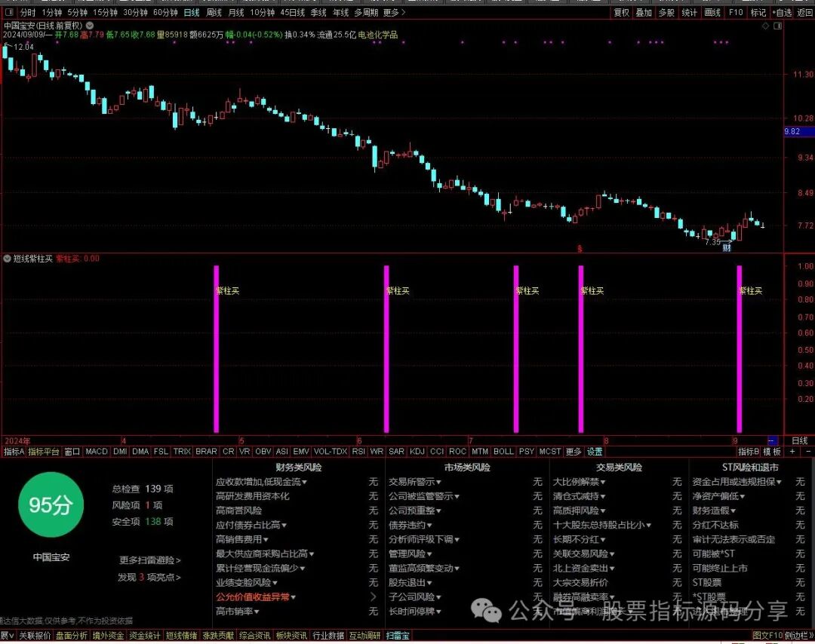Screen dimensions: 815x644
Task: Apply the BOLL indicator
Action: point(503,452)
